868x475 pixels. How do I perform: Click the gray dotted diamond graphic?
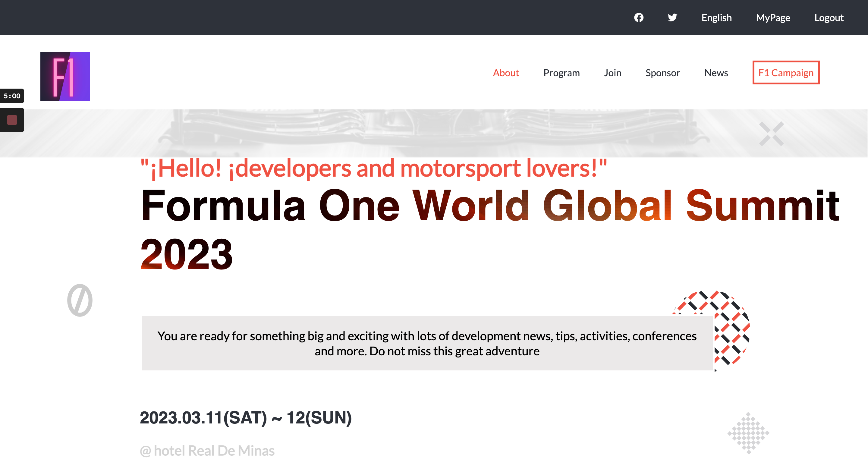[x=748, y=433]
